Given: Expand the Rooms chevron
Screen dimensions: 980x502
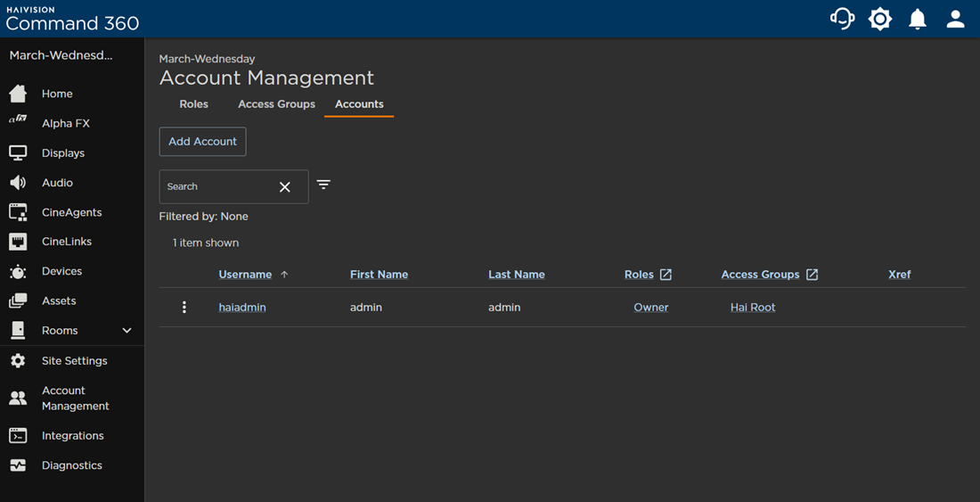Looking at the screenshot, I should [x=127, y=330].
